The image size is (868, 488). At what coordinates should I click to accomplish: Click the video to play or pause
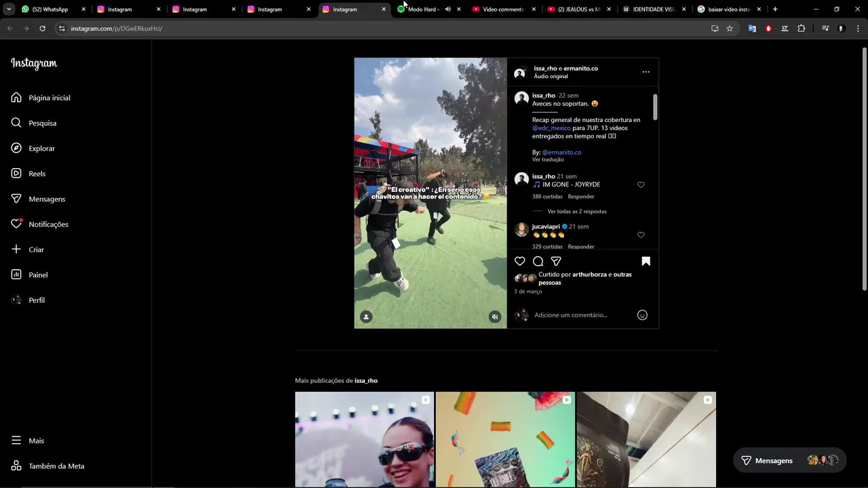tap(430, 193)
